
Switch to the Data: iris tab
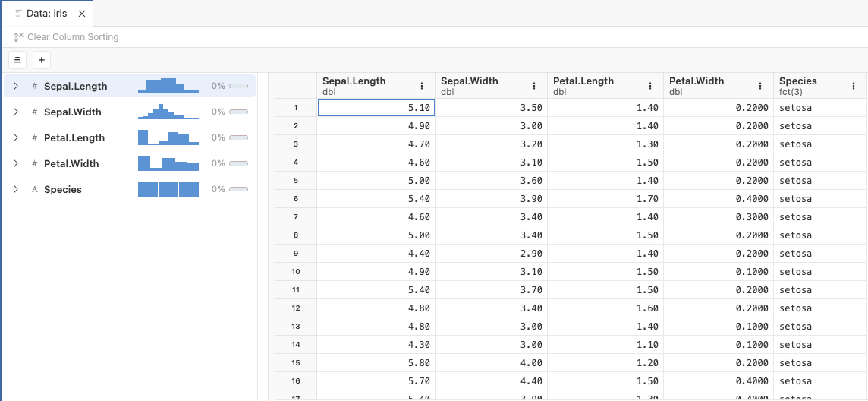[x=47, y=14]
